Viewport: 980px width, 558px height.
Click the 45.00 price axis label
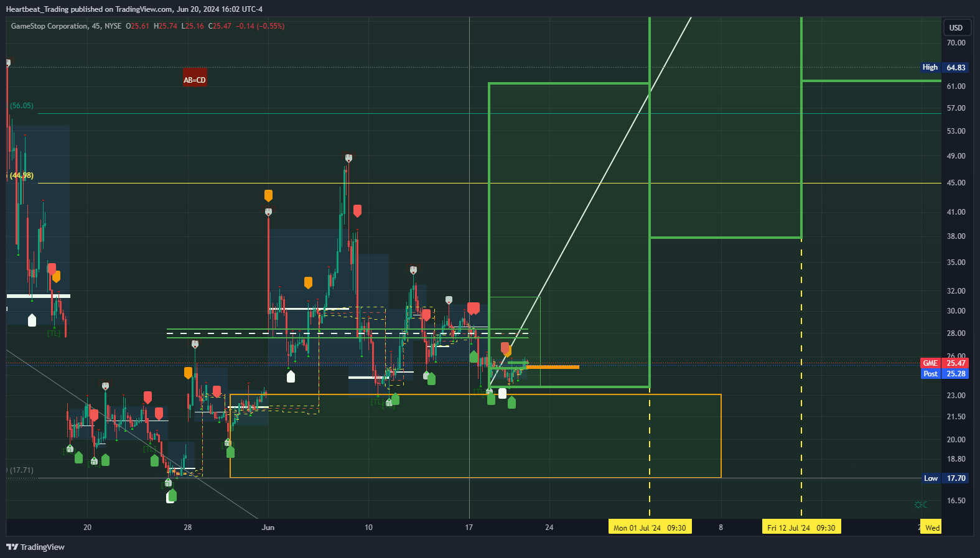(x=956, y=183)
